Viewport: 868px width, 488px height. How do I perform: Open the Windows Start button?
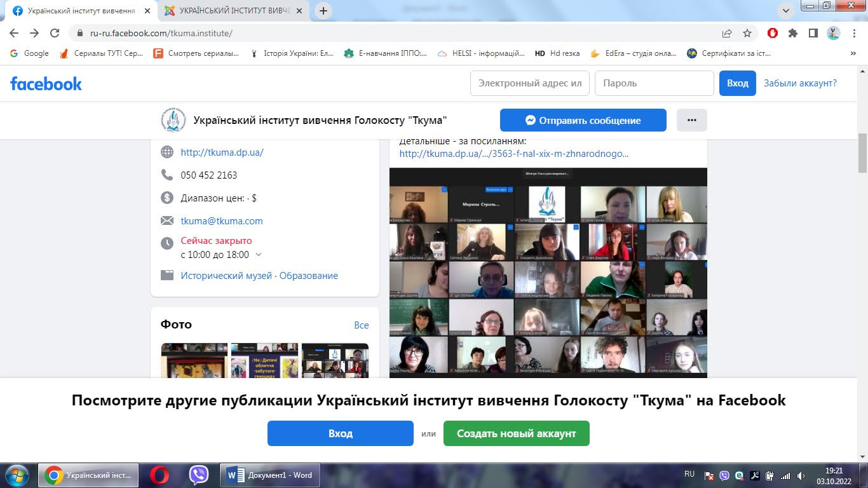16,475
